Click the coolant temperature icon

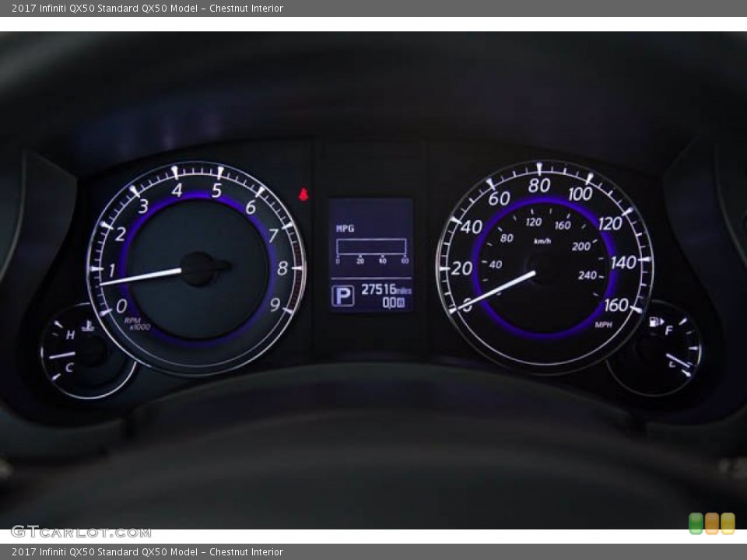tap(88, 326)
